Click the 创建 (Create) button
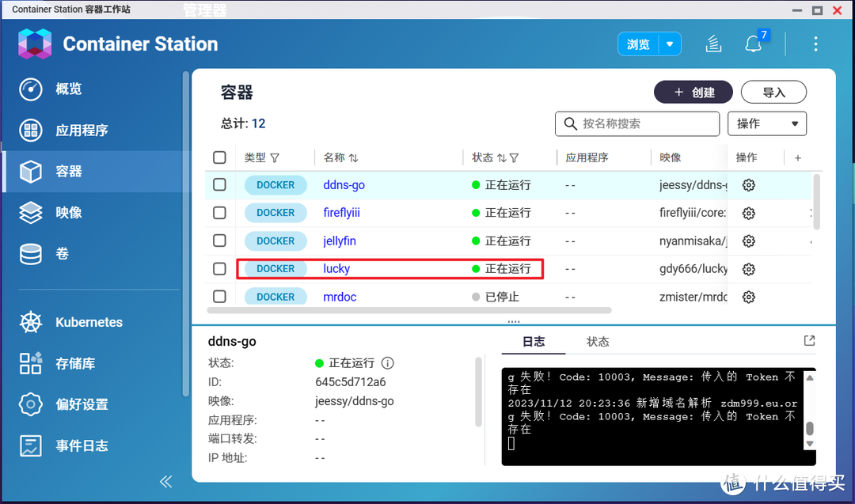The image size is (855, 504). click(693, 92)
